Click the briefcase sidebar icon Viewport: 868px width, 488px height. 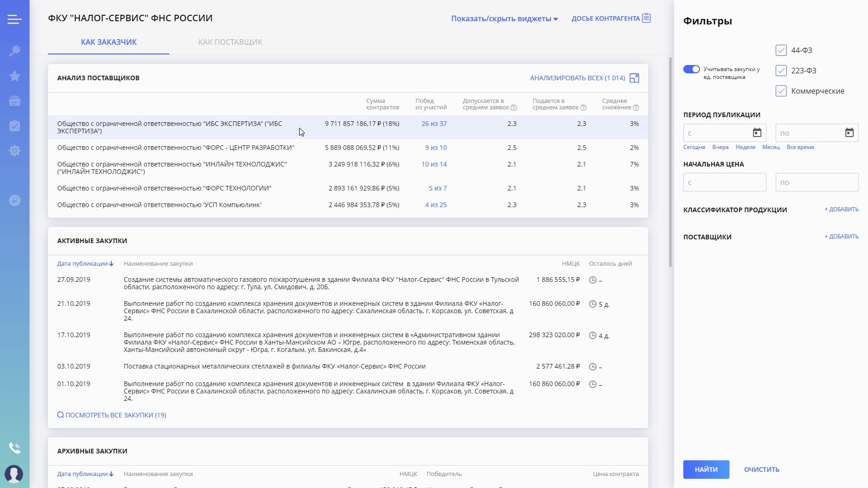pos(14,101)
